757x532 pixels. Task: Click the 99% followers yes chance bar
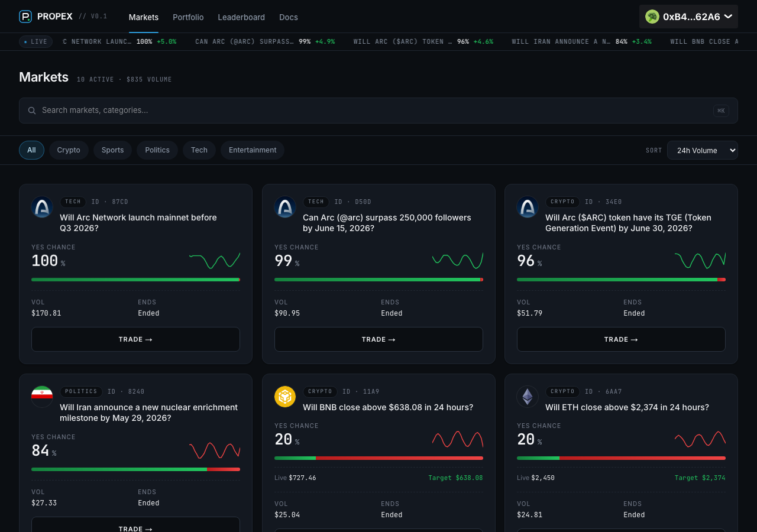click(x=378, y=280)
